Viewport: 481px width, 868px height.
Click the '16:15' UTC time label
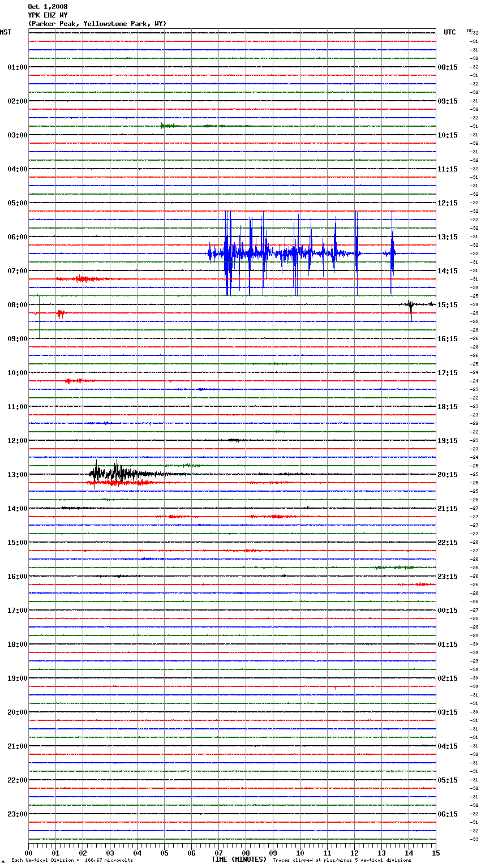pos(448,339)
